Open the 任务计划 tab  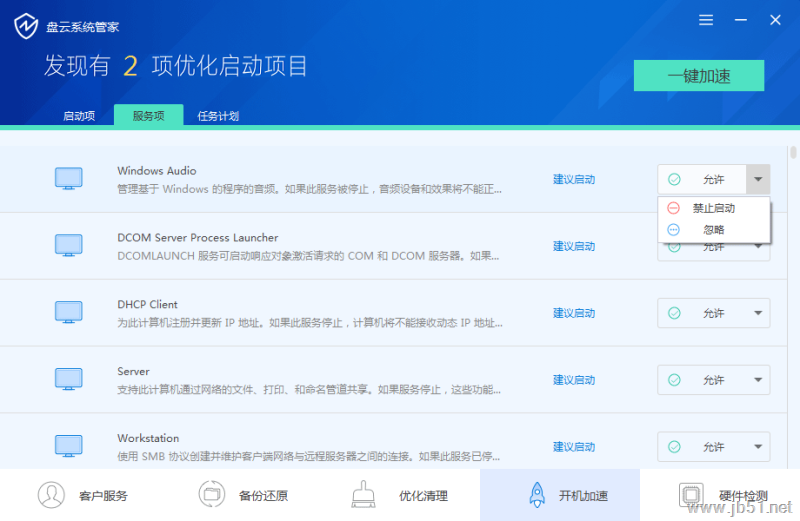(x=218, y=116)
